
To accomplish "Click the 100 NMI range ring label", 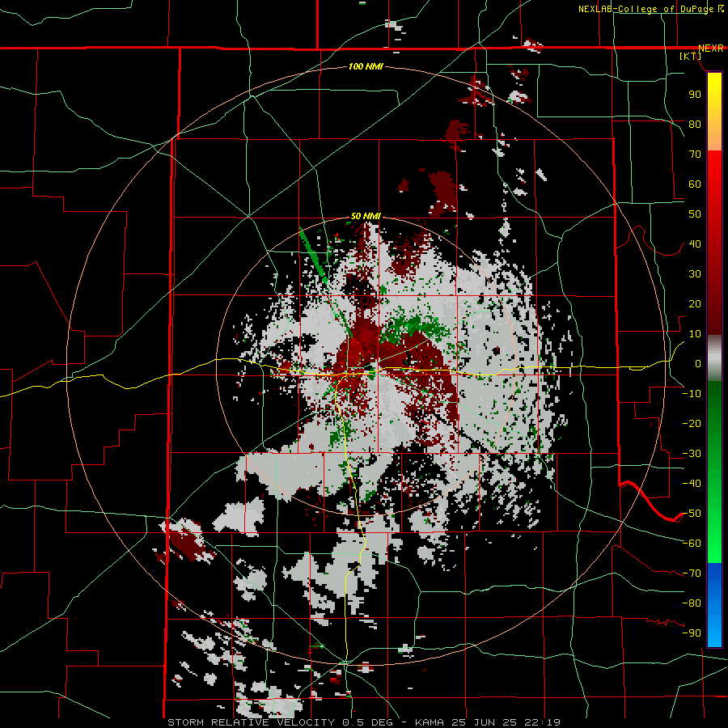I will point(366,66).
